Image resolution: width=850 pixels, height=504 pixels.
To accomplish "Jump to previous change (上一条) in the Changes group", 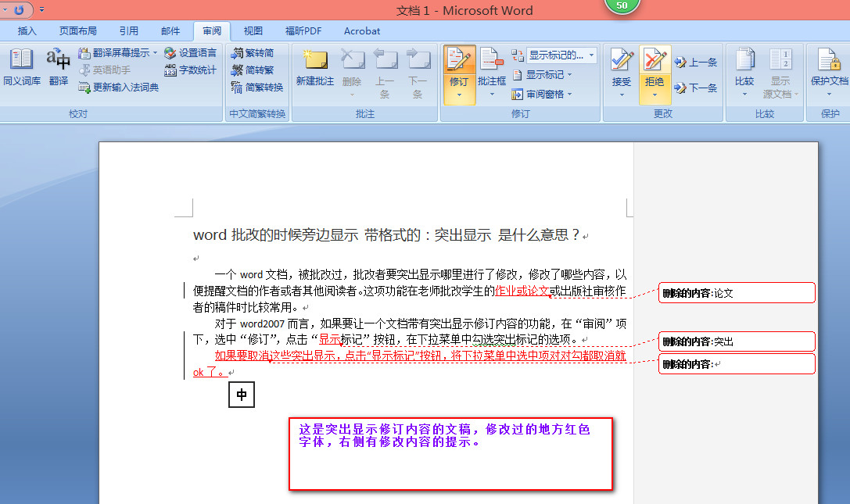I will click(696, 63).
